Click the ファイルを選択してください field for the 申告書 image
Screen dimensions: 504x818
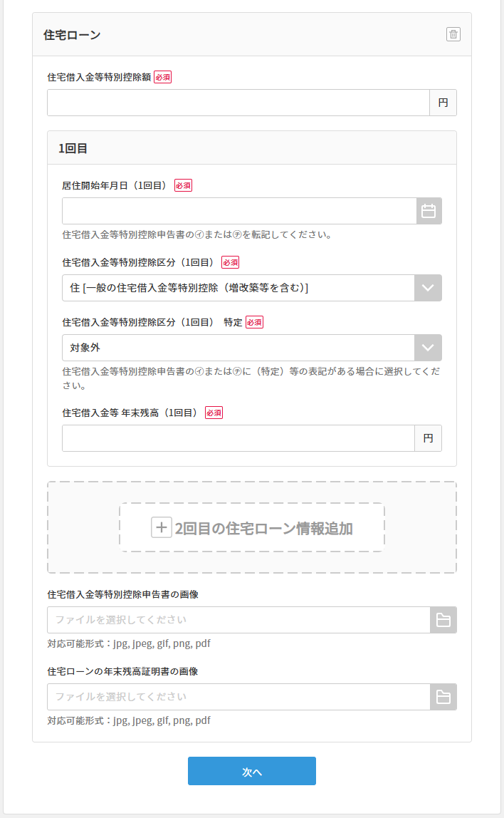(238, 620)
